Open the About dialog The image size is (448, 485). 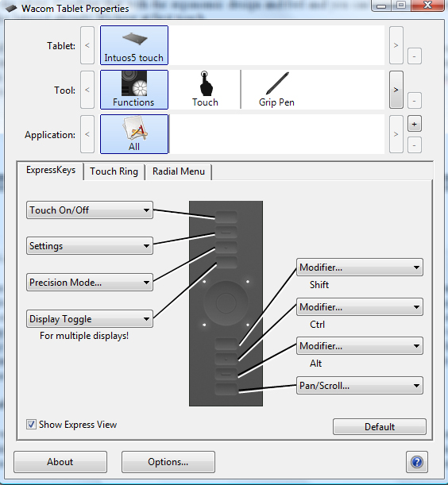60,462
